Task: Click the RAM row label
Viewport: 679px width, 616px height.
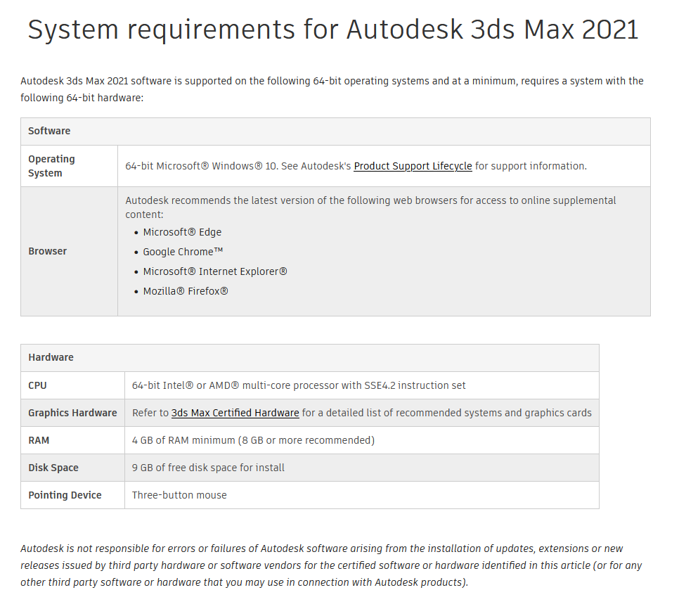Action: click(x=39, y=441)
